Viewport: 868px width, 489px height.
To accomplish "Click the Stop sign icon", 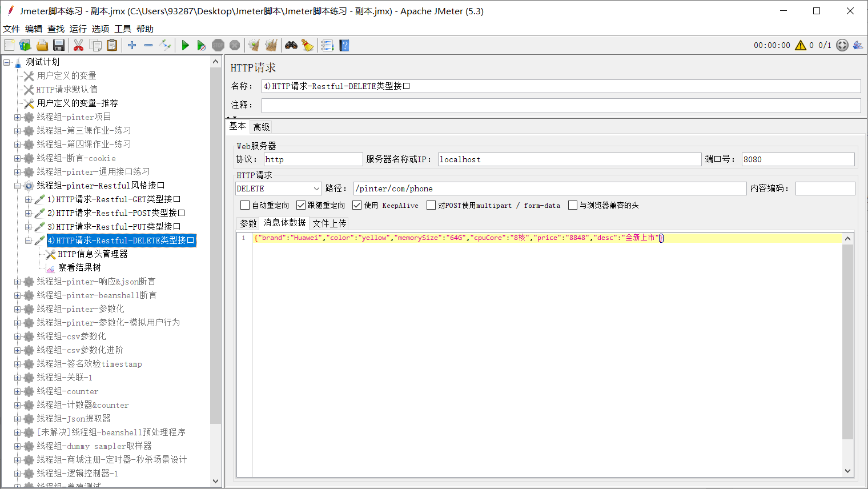I will point(218,45).
